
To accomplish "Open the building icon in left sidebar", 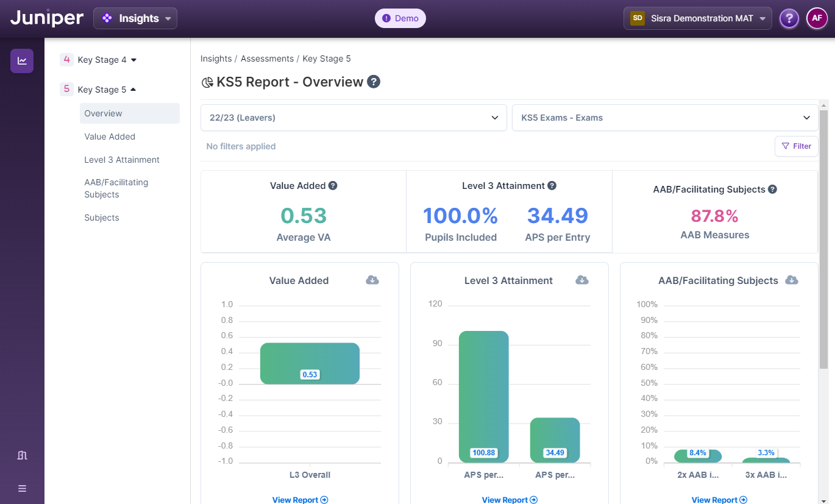I will pos(22,455).
